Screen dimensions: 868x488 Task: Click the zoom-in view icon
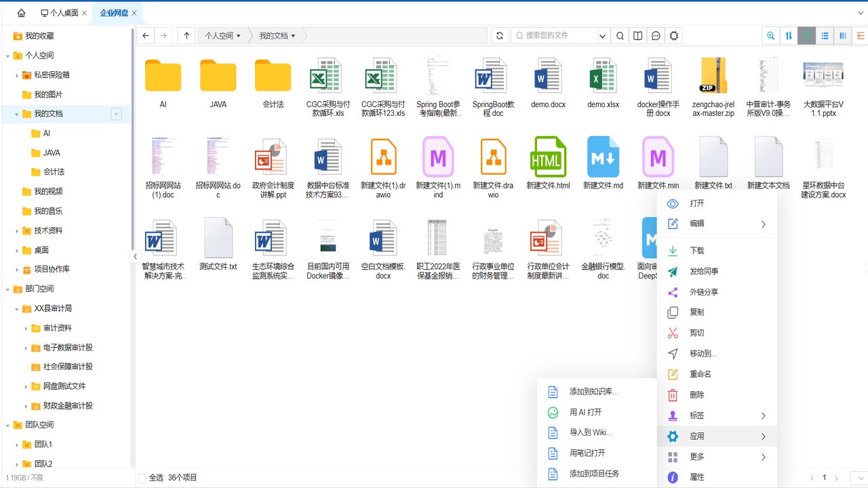point(771,36)
